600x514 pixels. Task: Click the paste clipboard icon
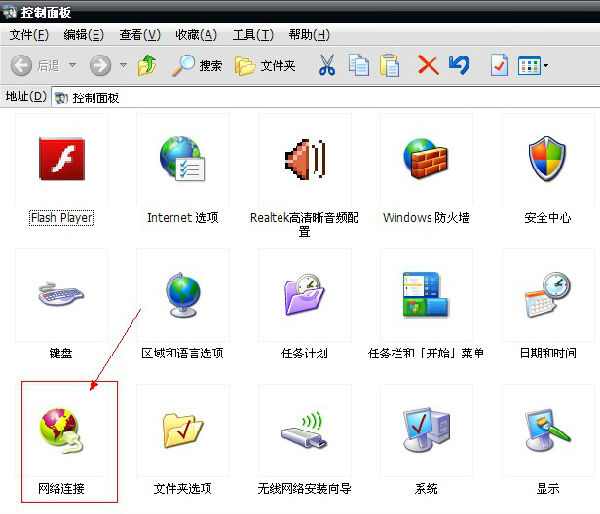(390, 65)
